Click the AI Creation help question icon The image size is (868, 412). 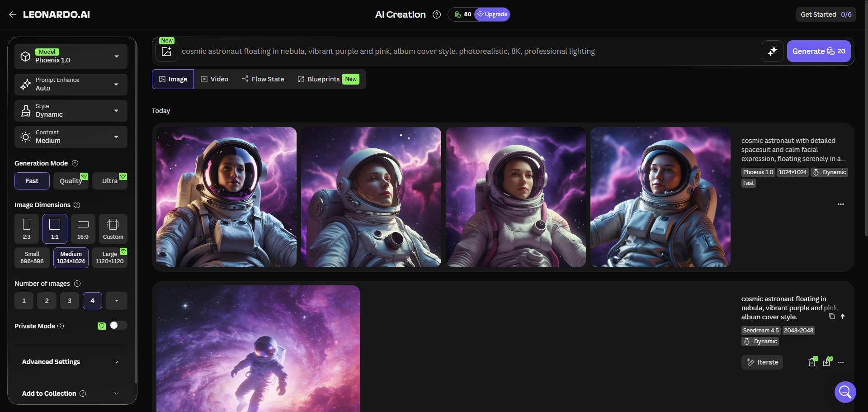[x=436, y=14]
